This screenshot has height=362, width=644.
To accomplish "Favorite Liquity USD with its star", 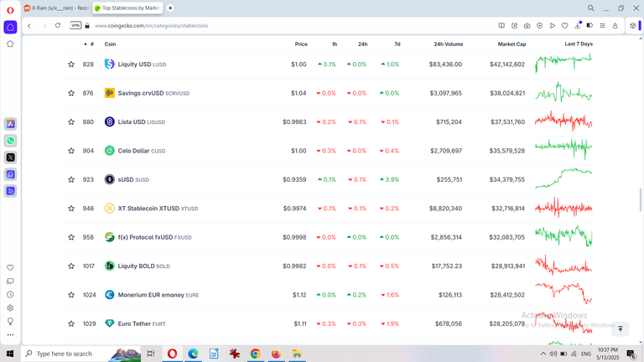I will click(x=71, y=65).
